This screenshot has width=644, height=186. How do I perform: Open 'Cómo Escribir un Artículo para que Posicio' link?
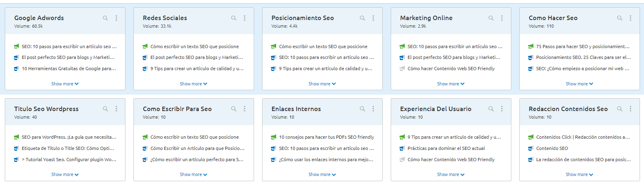point(198,148)
